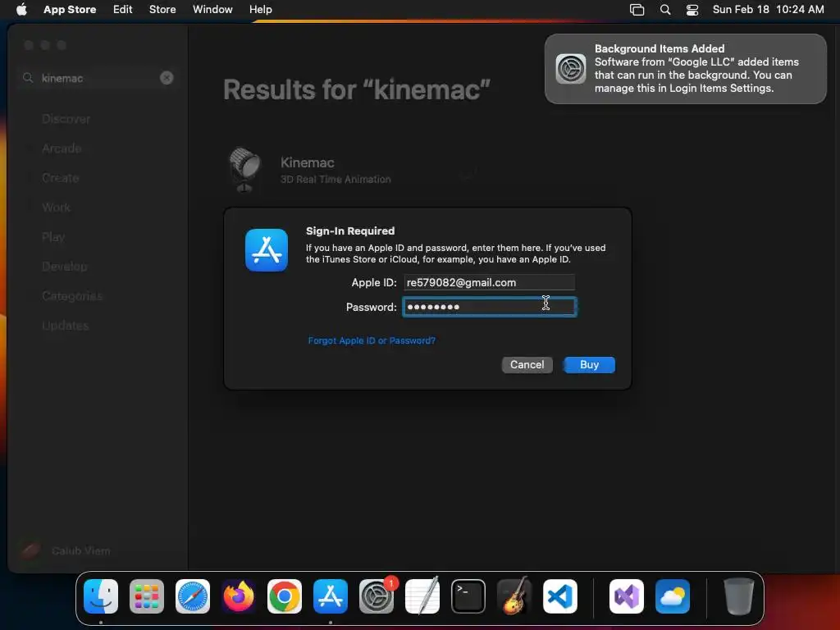The width and height of the screenshot is (840, 630).
Task: Select Arcade in the sidebar
Action: [62, 148]
